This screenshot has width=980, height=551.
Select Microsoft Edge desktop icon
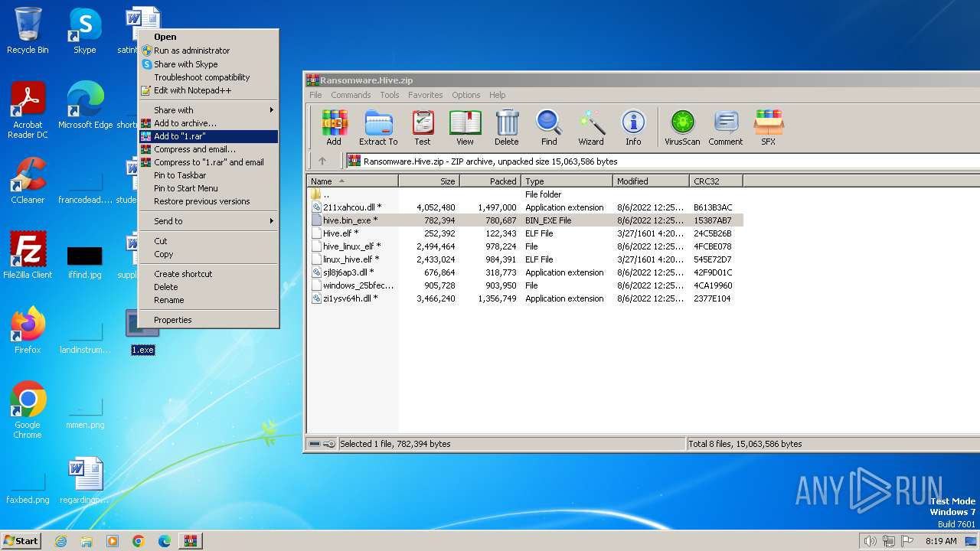(x=85, y=106)
